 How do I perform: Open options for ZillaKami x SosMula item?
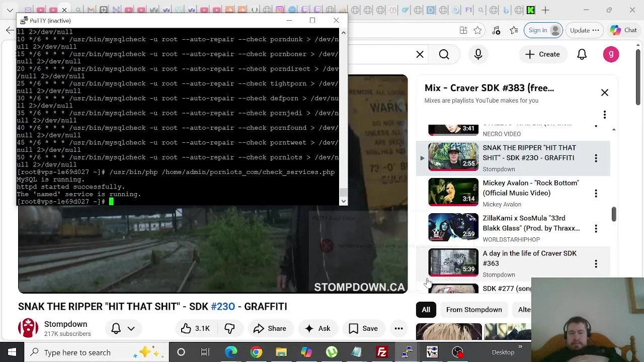(596, 228)
